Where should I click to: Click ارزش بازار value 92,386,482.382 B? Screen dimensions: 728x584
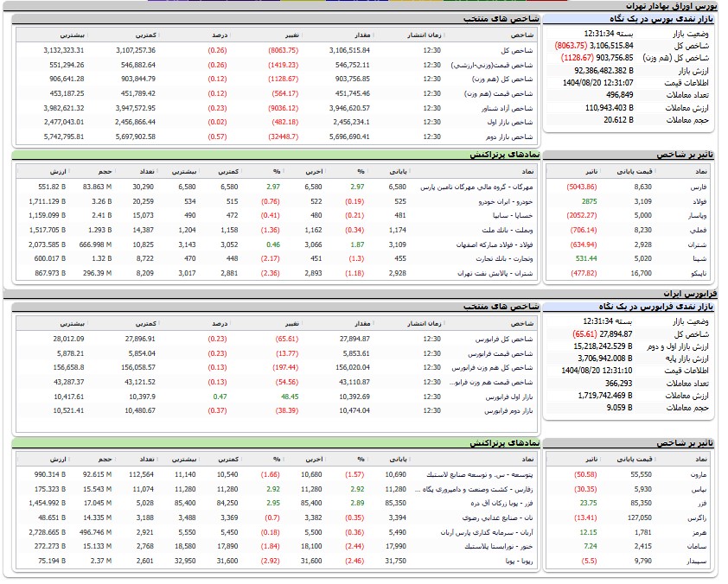[597, 70]
